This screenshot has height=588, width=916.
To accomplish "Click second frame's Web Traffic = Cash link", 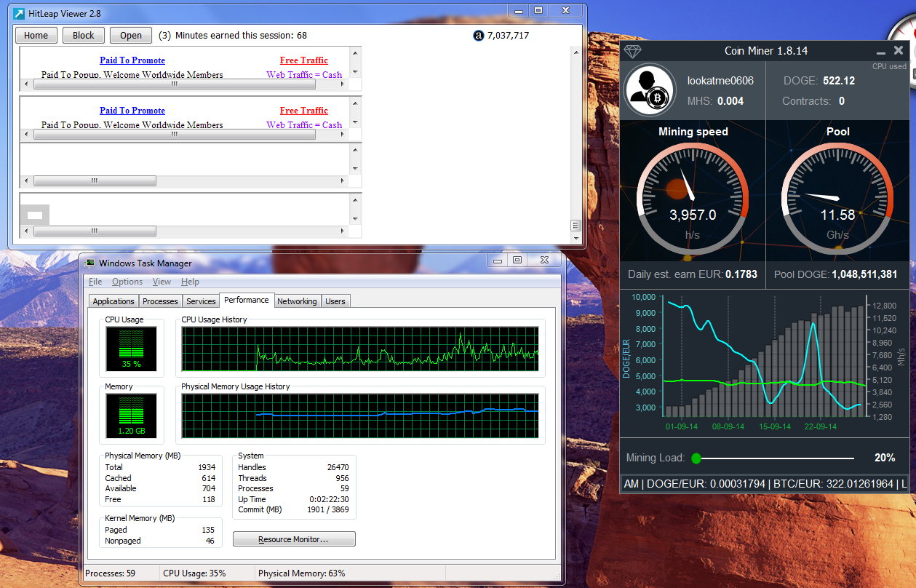I will pos(304,124).
